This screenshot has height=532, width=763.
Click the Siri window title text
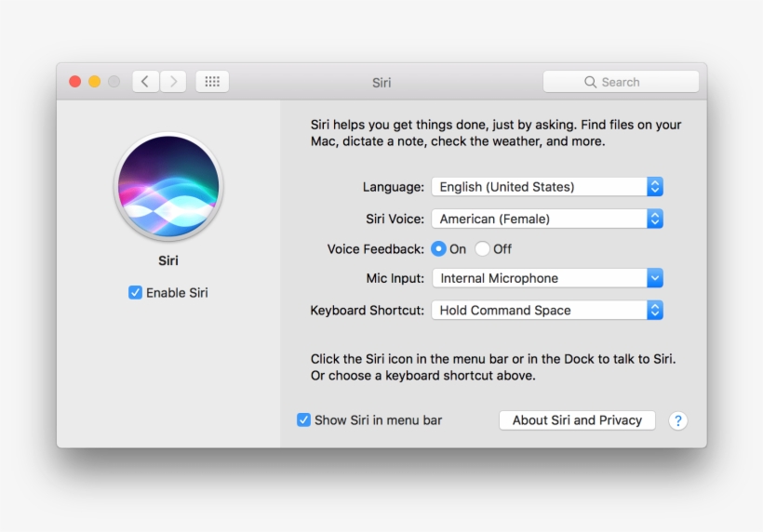tap(381, 83)
